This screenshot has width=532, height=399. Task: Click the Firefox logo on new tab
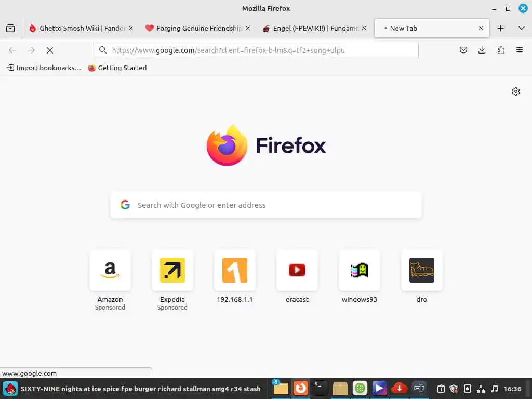(x=266, y=145)
